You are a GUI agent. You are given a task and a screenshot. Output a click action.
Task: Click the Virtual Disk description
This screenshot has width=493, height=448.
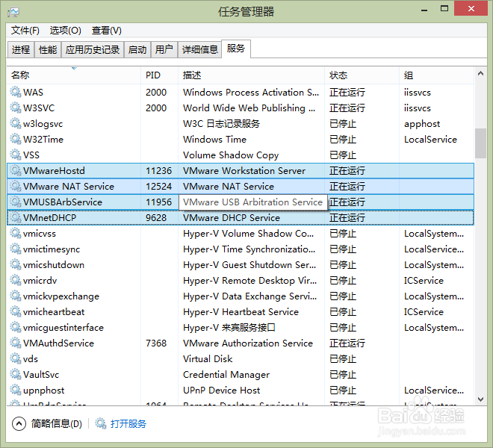(x=208, y=358)
